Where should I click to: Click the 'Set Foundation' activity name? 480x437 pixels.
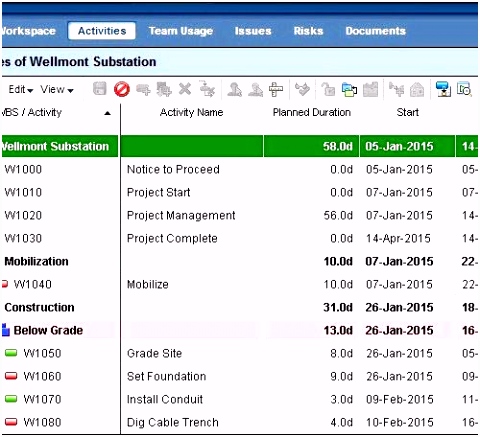167,376
